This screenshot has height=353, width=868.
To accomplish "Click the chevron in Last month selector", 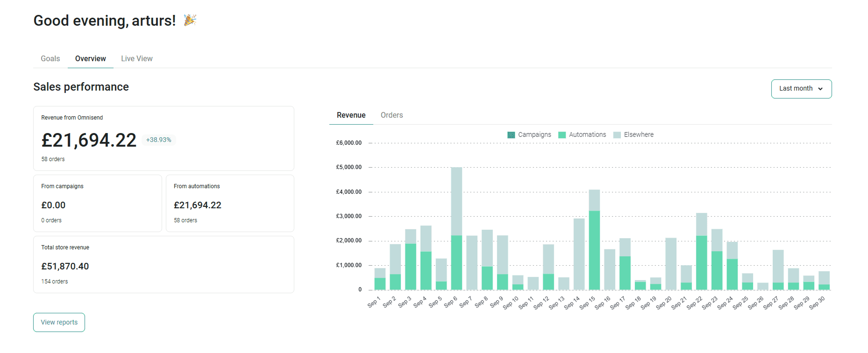I will click(820, 89).
